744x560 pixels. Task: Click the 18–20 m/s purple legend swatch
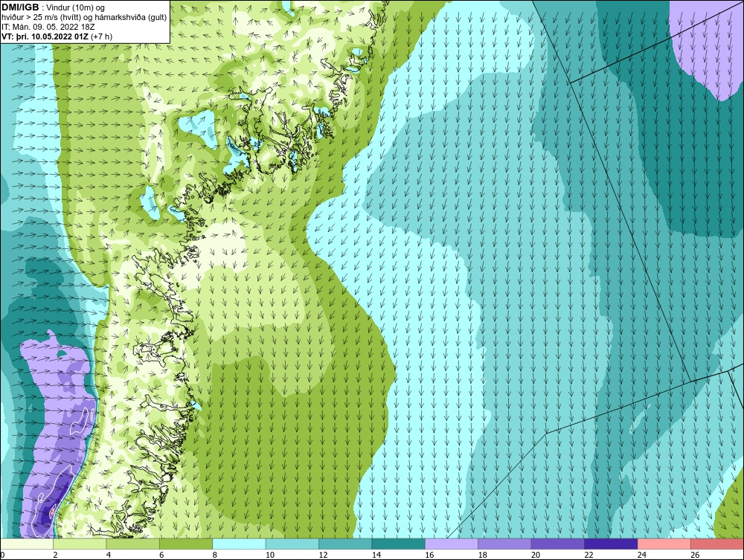(505, 544)
